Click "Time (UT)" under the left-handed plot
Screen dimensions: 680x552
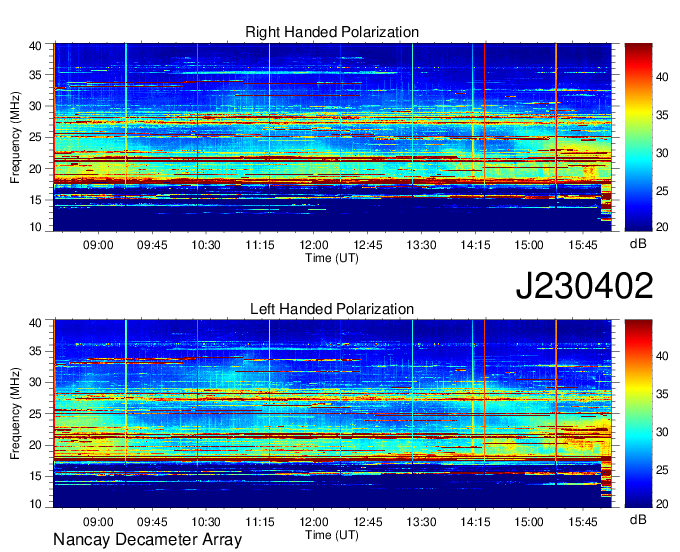(332, 535)
